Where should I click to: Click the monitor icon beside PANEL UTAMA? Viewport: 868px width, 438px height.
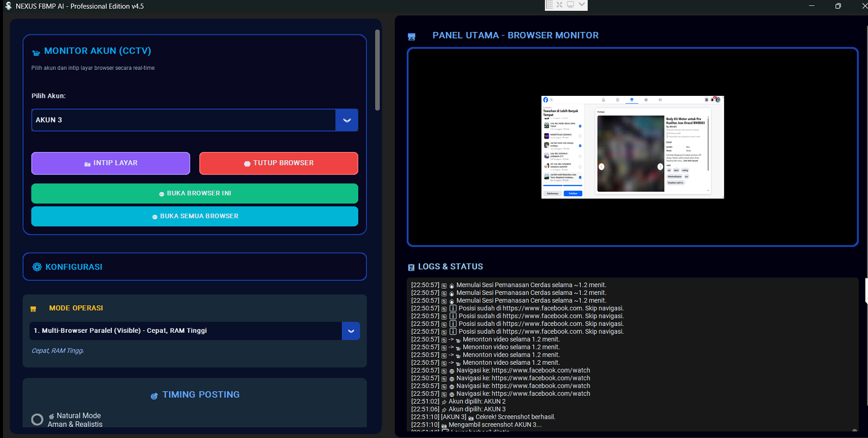[x=412, y=36]
